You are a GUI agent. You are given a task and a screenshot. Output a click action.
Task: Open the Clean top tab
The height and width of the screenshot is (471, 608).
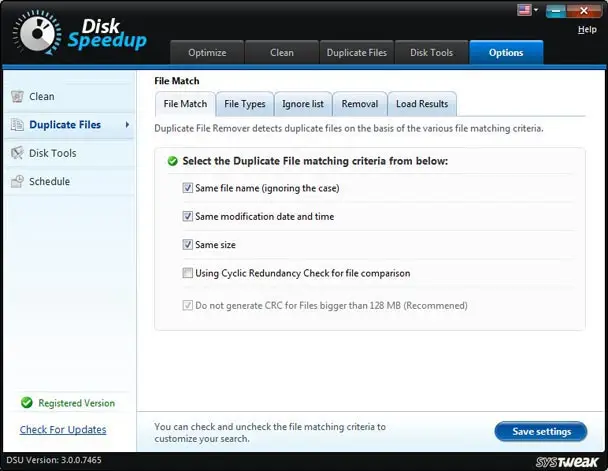(282, 52)
